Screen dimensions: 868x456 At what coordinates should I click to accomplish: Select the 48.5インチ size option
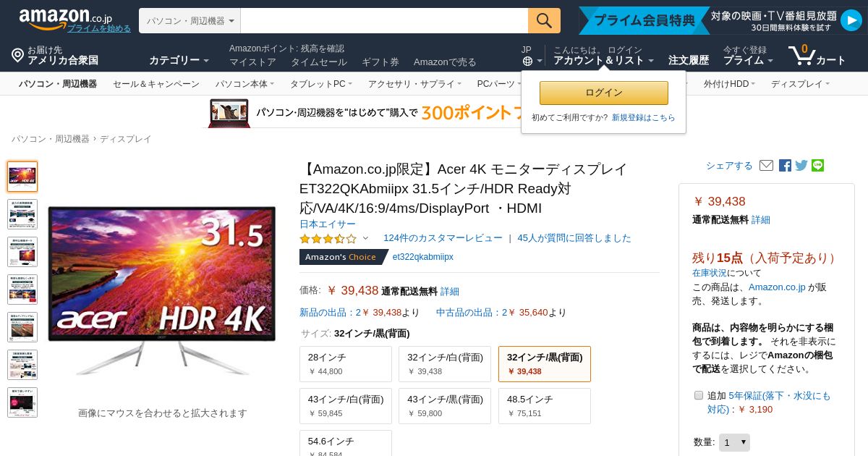tap(545, 406)
